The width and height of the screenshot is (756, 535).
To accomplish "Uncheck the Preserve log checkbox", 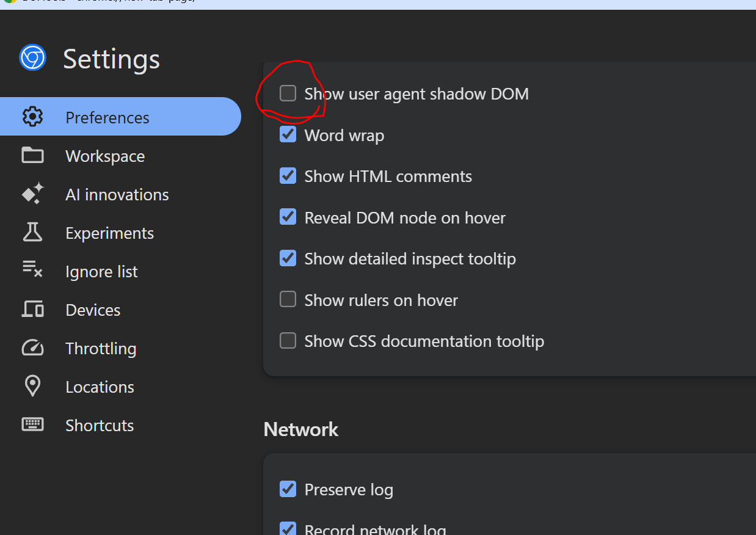I will [288, 489].
